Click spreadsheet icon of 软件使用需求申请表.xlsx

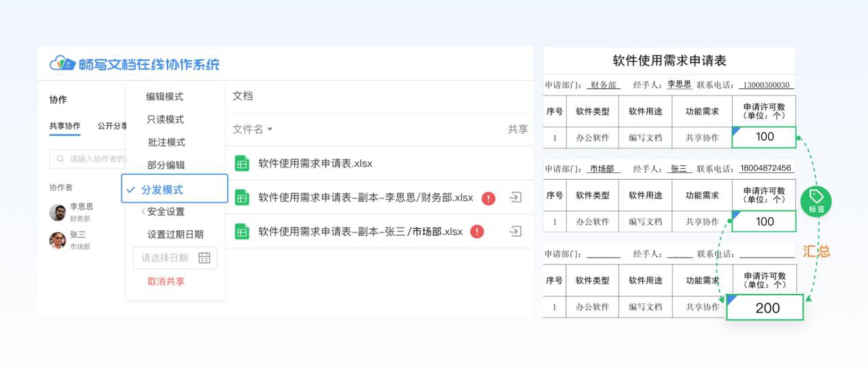[x=242, y=163]
